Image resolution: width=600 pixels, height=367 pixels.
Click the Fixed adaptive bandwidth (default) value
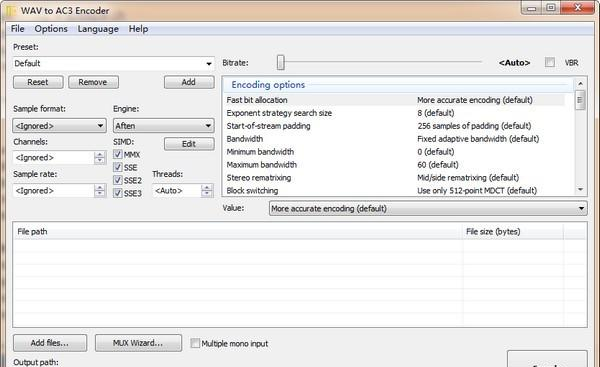(x=478, y=139)
